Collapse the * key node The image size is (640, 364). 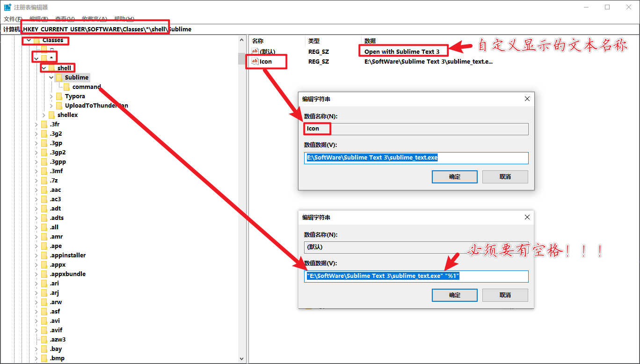pos(36,58)
